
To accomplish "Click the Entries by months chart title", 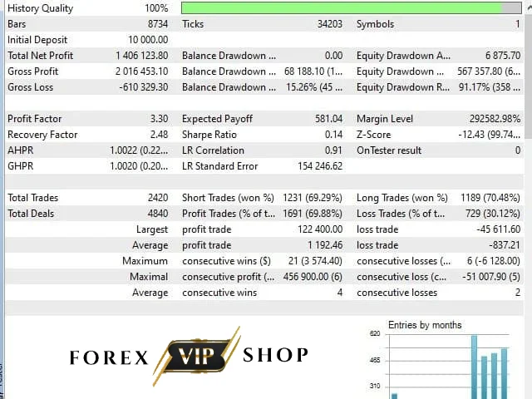I will 425,325.
